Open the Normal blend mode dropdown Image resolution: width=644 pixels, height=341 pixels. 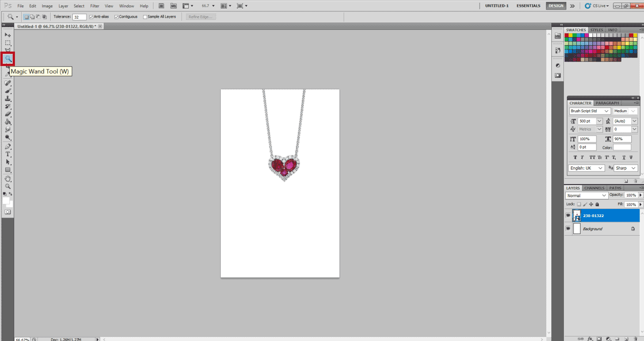(x=587, y=195)
